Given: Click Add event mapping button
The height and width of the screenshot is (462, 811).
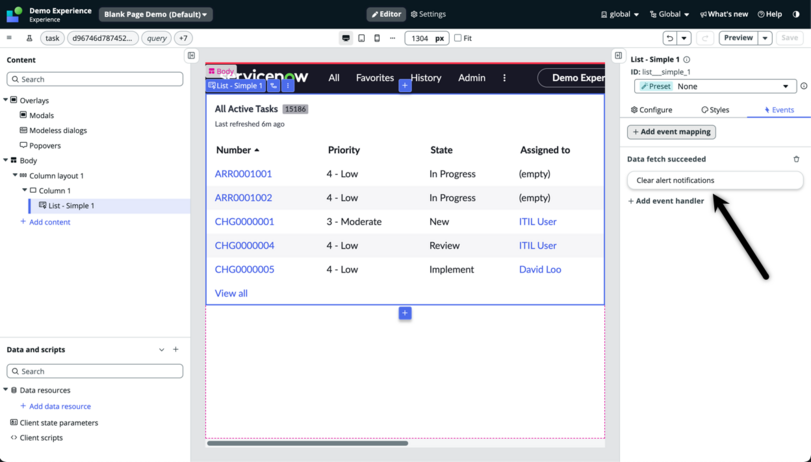Looking at the screenshot, I should 671,132.
